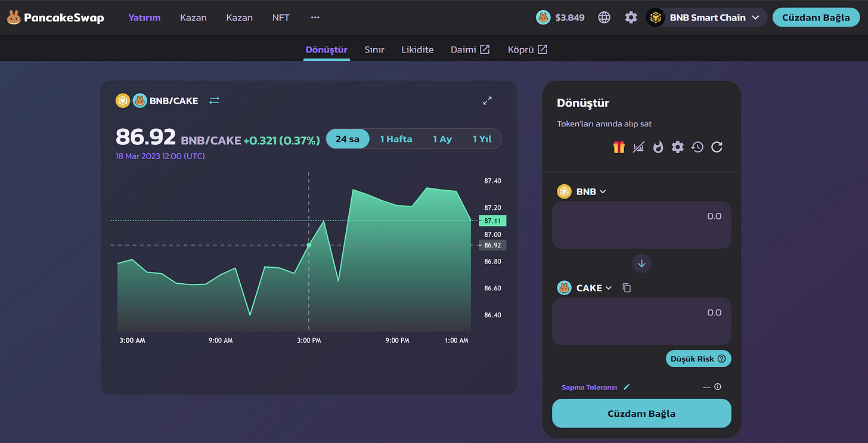Open the NFT menu
Screen dimensions: 868x443
[x=281, y=17]
